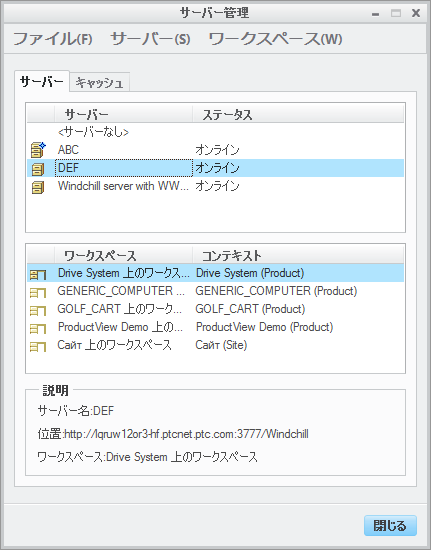
Task: Select ProductView Demo 上の... workspace
Action: (120, 327)
